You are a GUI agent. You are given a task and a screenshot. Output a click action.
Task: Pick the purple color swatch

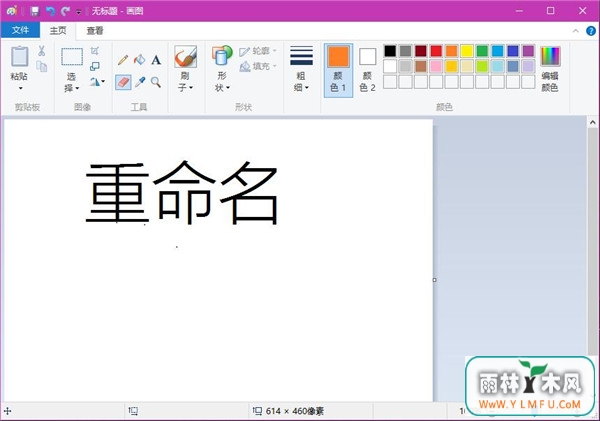pos(528,51)
